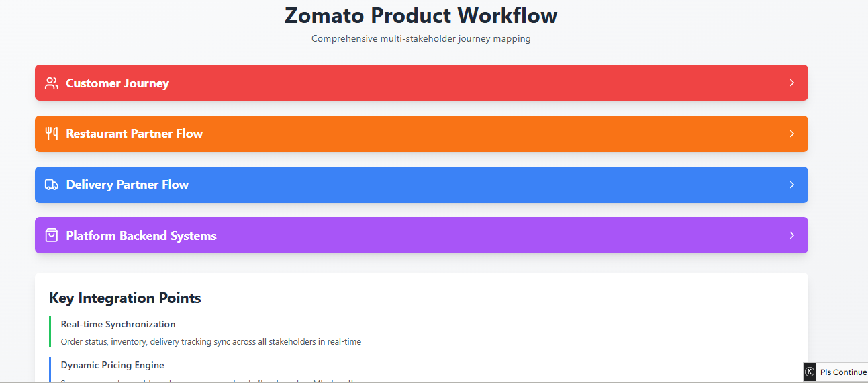Open Delivery Partner Flow via right chevron
This screenshot has width=868, height=383.
point(792,185)
